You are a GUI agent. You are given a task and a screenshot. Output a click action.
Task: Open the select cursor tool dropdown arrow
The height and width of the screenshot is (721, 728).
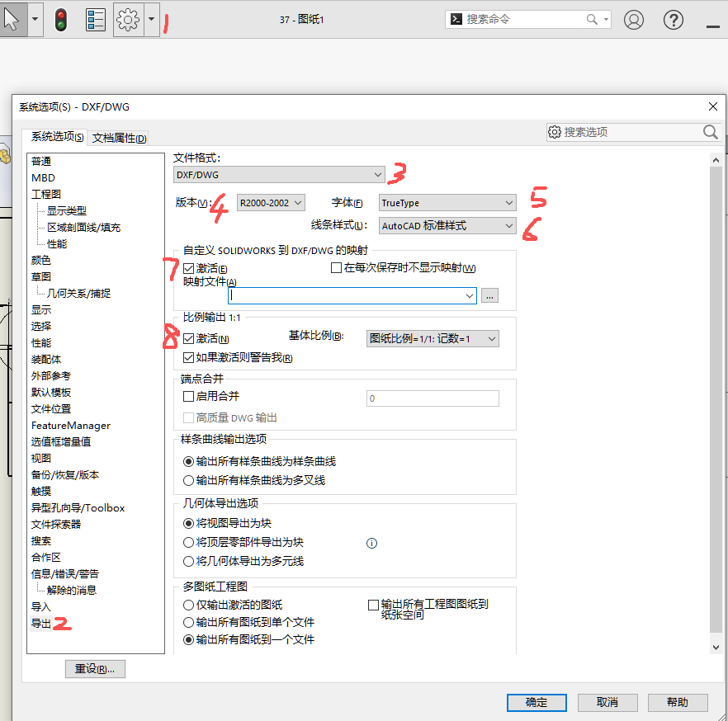pos(35,20)
